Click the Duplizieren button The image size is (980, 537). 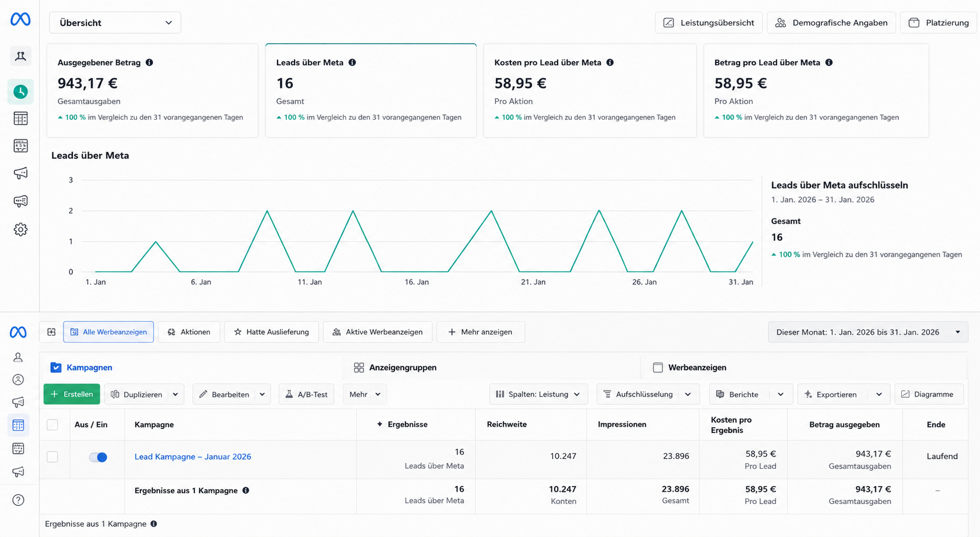tap(137, 394)
